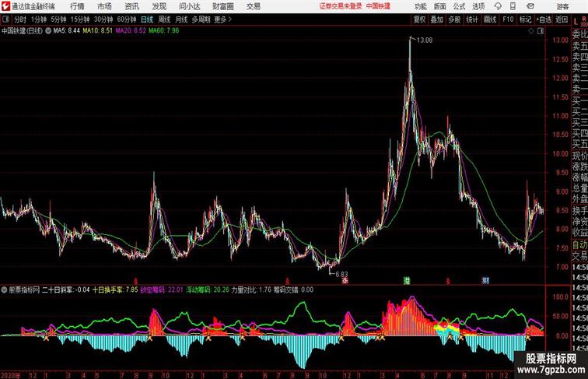Add stock via +自选 button

[544, 19]
